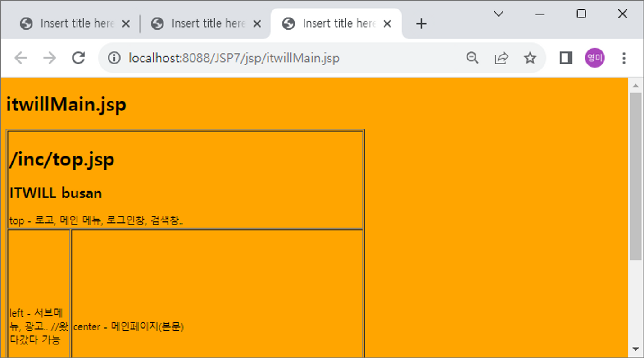Image resolution: width=644 pixels, height=358 pixels.
Task: Click the itwillMain.jsp heading
Action: 66,105
